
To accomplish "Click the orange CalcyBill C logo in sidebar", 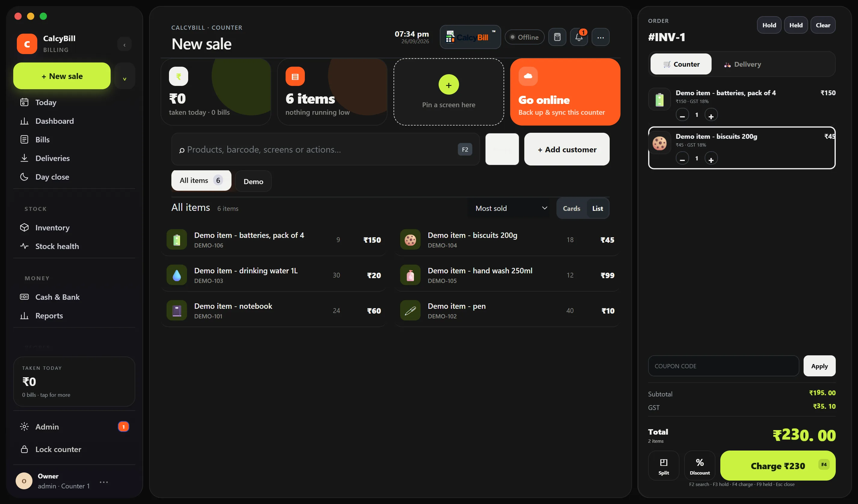I will click(x=27, y=44).
